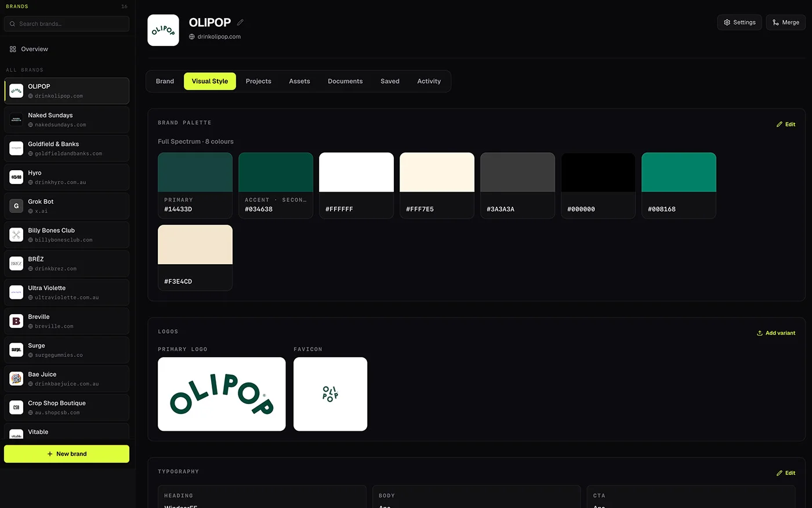Open the Projects tab
This screenshot has height=508, width=812.
pyautogui.click(x=258, y=81)
